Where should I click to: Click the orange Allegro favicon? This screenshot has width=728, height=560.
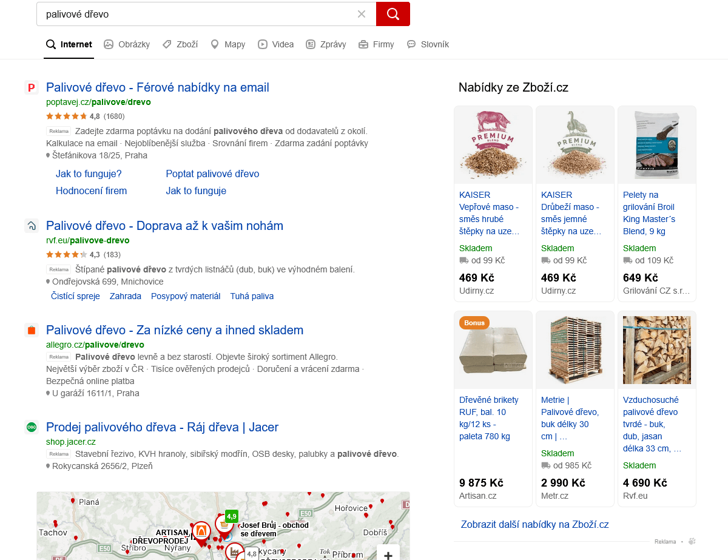(x=32, y=330)
